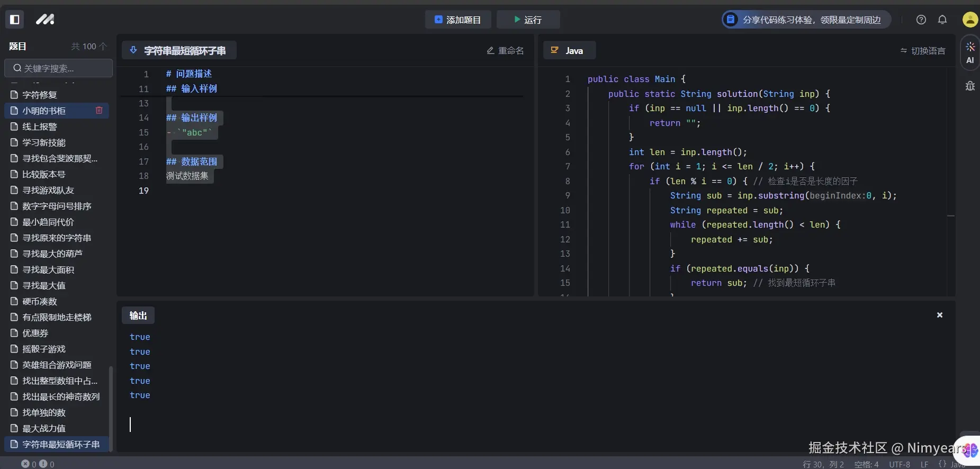Click the keyword search input field
The image size is (980, 469).
pyautogui.click(x=58, y=68)
